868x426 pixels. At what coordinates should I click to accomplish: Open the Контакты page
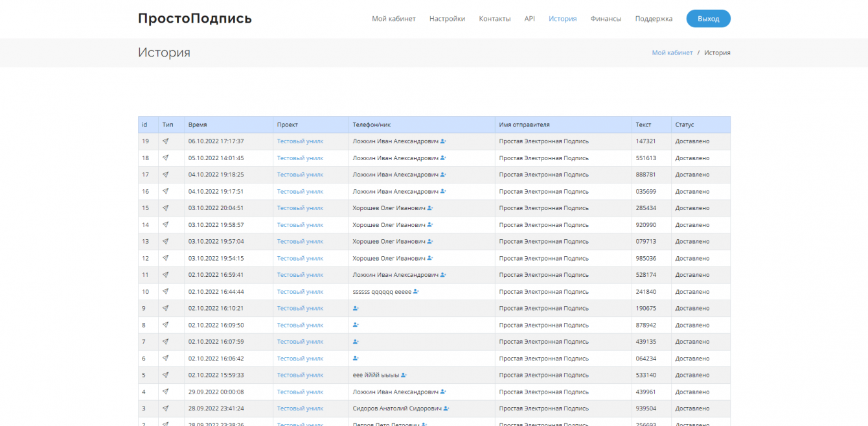tap(495, 19)
